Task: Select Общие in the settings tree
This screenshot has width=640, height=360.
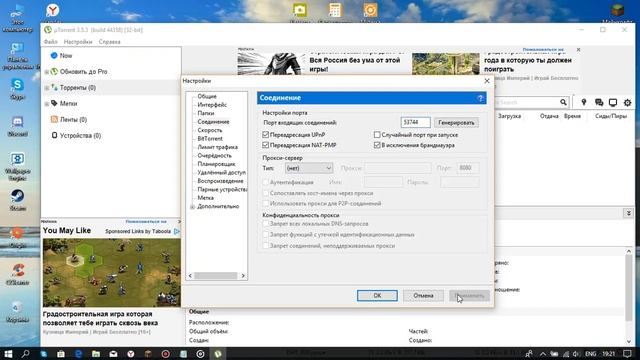Action: tap(207, 96)
